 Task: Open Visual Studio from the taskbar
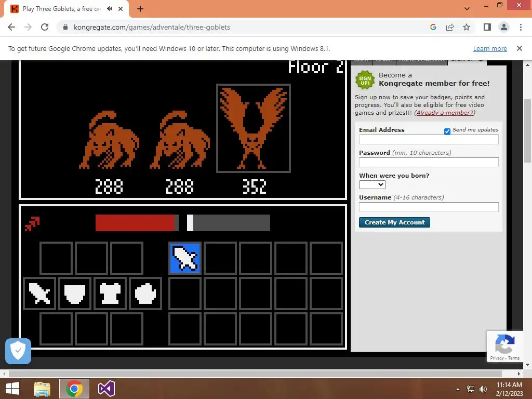106,389
